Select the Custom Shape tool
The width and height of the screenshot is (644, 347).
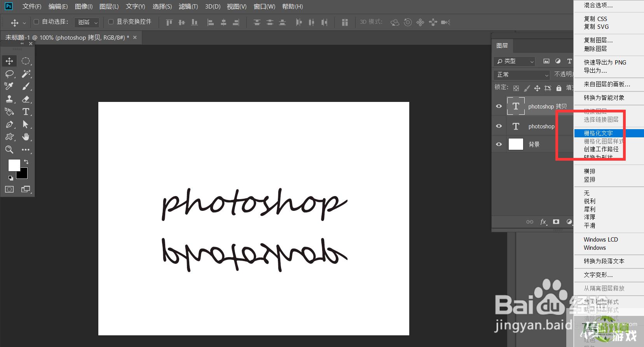point(9,137)
